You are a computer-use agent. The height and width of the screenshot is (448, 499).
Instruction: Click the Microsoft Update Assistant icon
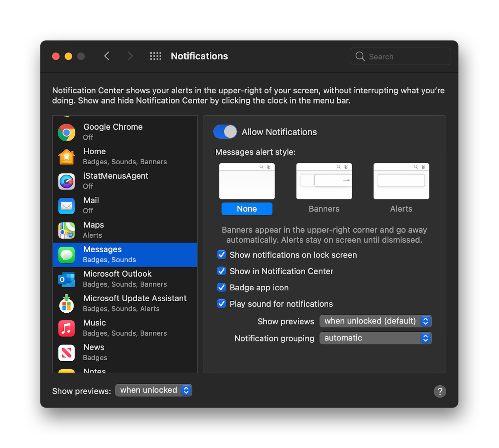point(66,304)
